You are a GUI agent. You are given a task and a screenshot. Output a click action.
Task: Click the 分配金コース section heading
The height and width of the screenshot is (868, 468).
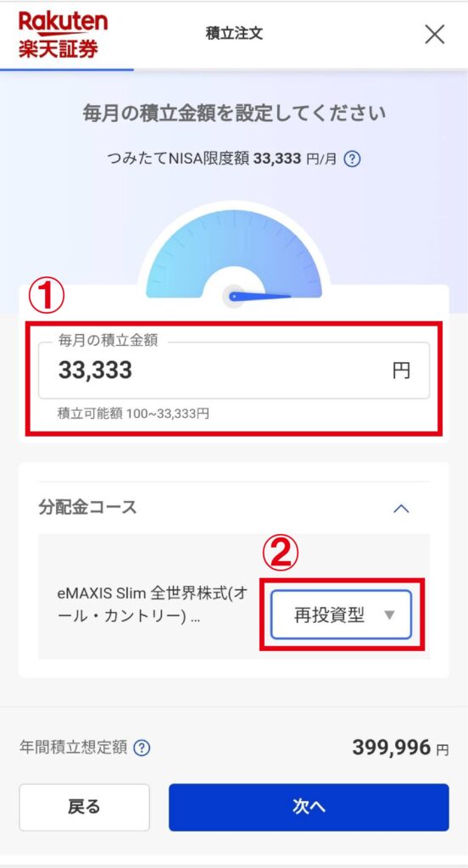click(87, 508)
